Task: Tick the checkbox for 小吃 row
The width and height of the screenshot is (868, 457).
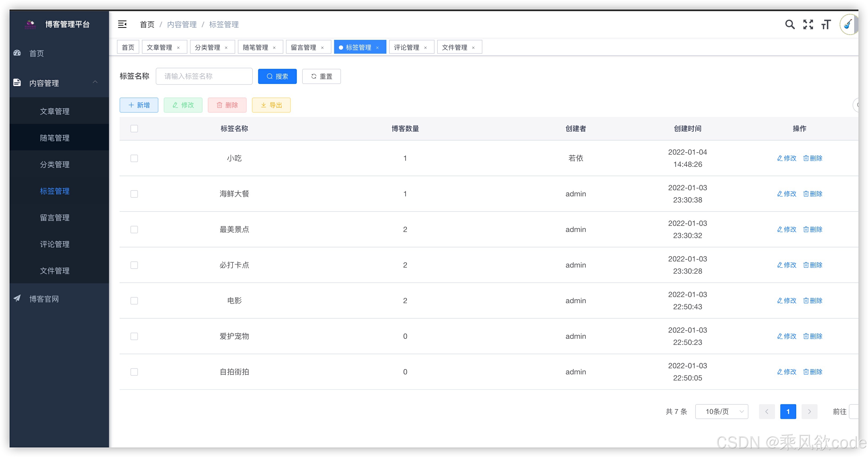Action: (134, 158)
